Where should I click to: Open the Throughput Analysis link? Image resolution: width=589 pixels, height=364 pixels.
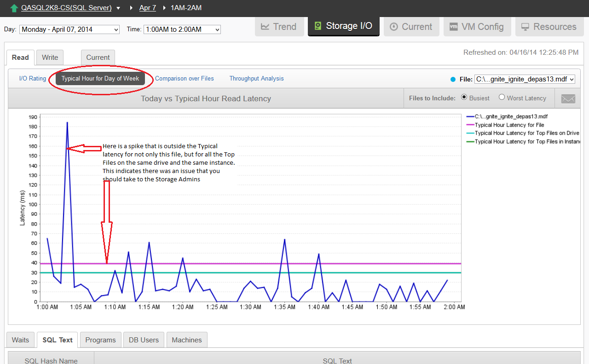(257, 79)
